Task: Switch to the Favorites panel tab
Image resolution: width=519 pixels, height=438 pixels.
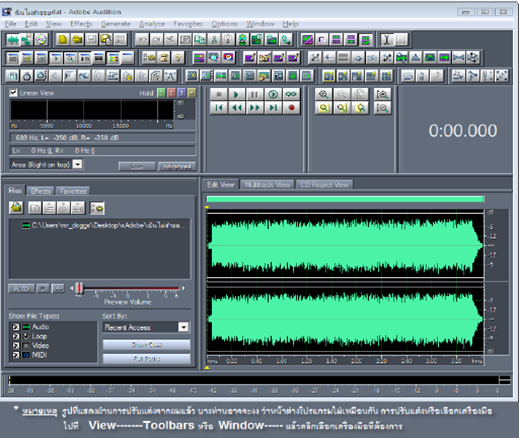Action: 73,191
